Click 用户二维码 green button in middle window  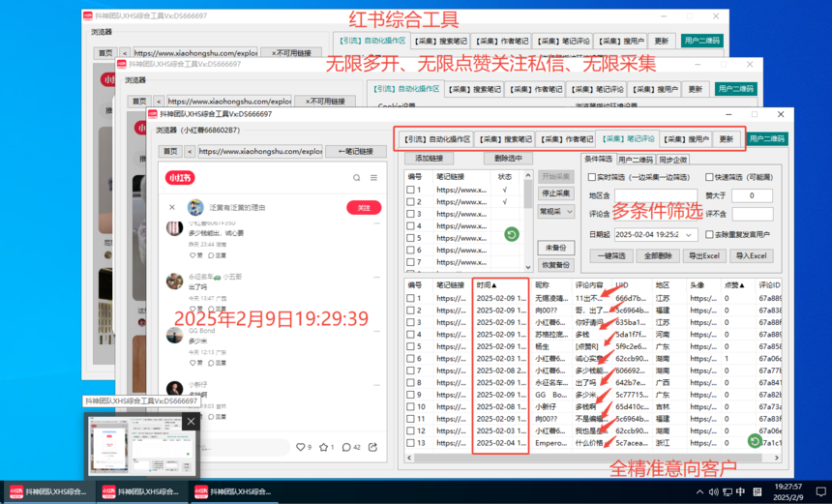click(736, 89)
